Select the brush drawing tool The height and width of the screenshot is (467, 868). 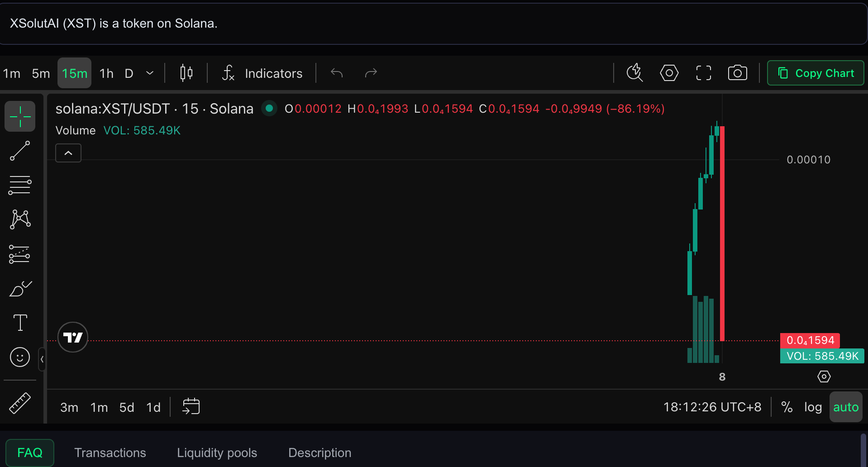pos(20,288)
